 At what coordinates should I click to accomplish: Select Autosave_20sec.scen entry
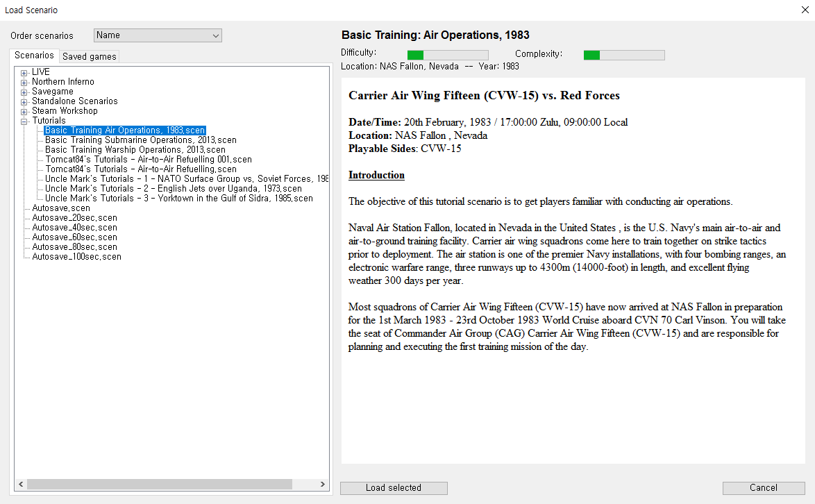pyautogui.click(x=75, y=218)
